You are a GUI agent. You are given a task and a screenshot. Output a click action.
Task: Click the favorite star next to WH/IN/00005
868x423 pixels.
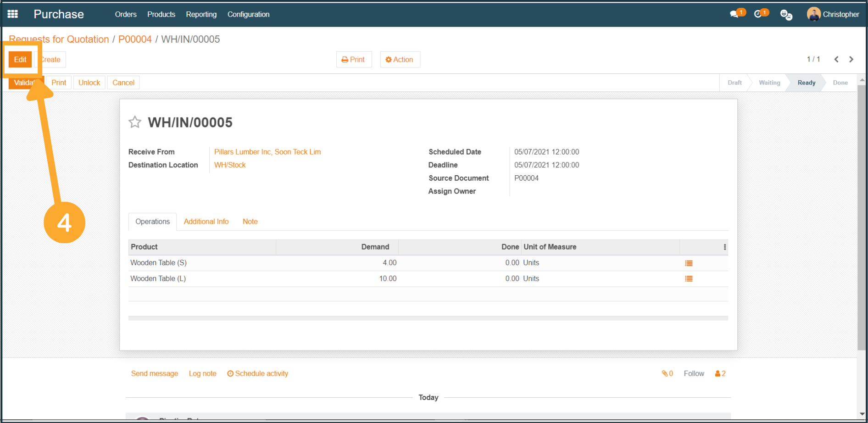(x=135, y=122)
